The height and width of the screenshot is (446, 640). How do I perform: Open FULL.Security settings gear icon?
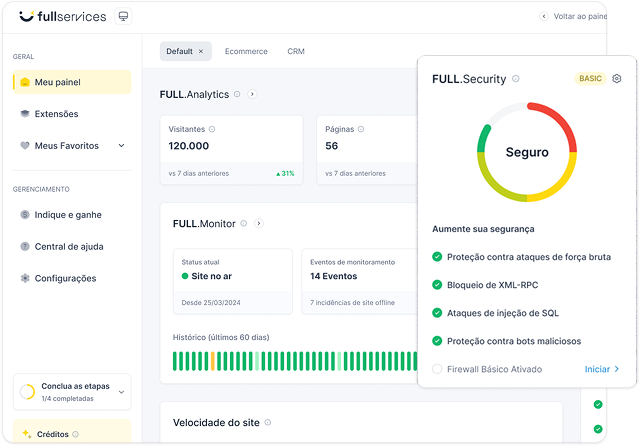[x=617, y=79]
